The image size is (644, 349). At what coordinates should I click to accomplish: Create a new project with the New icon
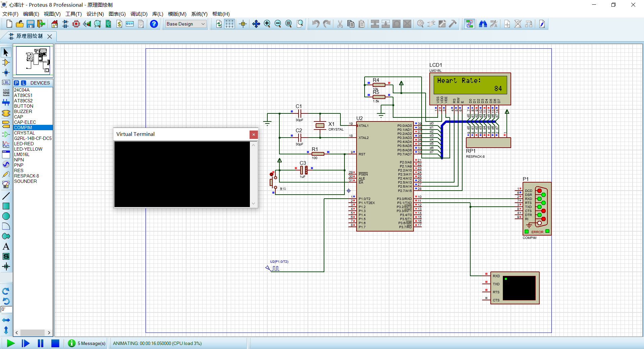coord(9,24)
